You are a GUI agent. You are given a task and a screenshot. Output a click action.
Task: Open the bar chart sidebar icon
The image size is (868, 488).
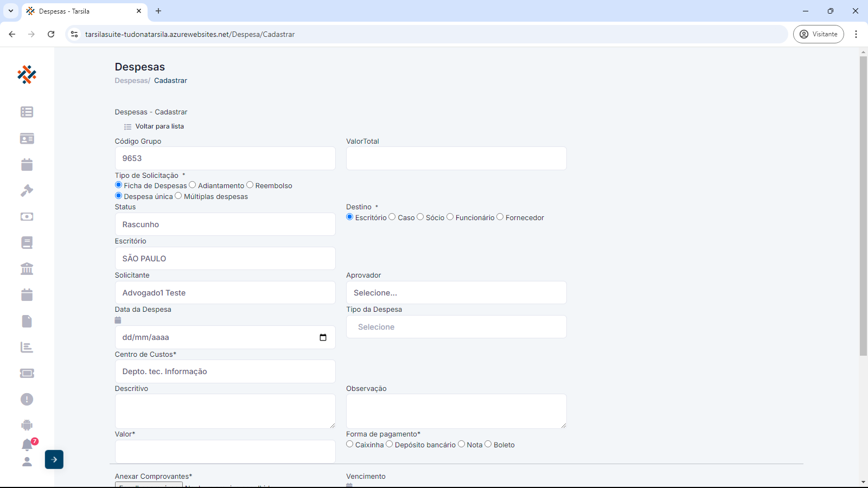(27, 347)
